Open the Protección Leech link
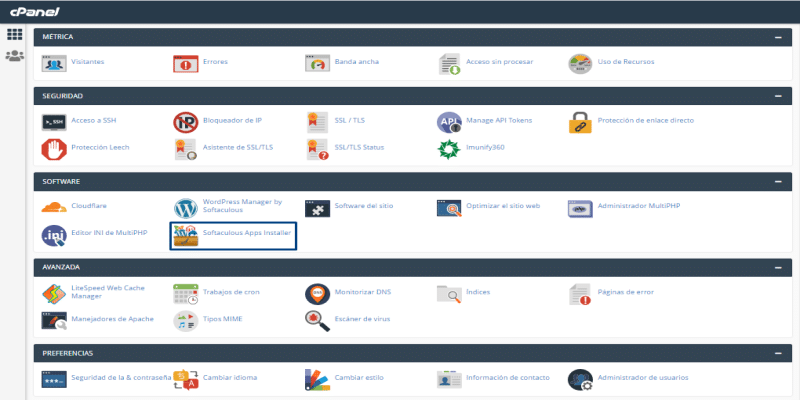The image size is (800, 400). (x=101, y=147)
